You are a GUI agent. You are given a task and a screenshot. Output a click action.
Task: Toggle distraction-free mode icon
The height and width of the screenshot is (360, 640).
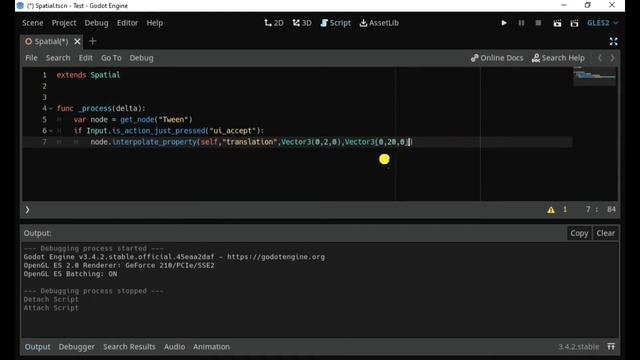point(613,41)
